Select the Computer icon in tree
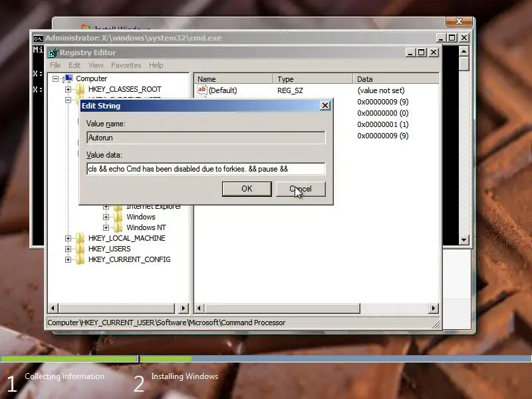Viewport: 532px width, 399px height. click(x=68, y=78)
